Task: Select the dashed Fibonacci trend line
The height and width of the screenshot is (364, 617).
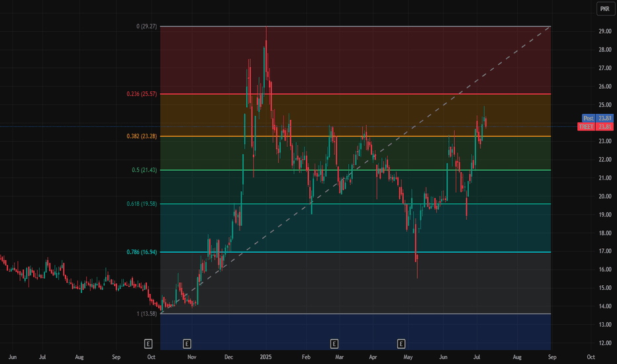Action: pyautogui.click(x=354, y=170)
